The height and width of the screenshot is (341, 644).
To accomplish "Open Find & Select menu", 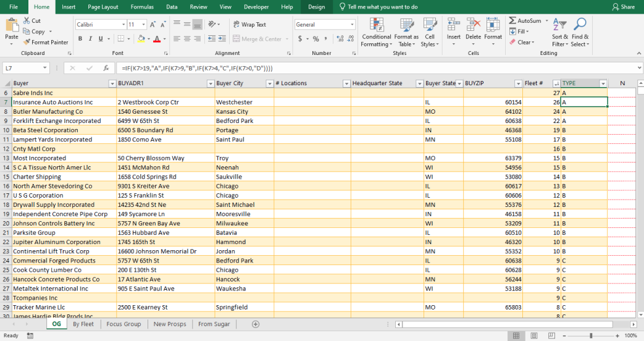I will [x=580, y=32].
